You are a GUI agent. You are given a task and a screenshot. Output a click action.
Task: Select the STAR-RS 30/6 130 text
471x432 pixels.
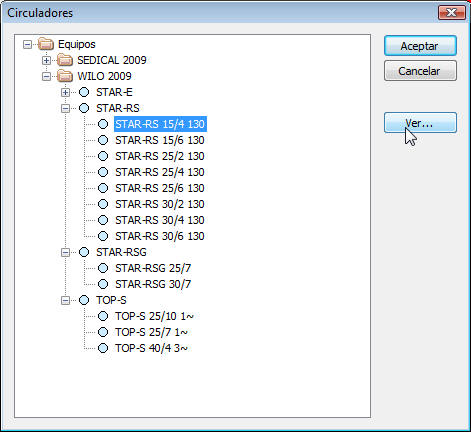click(160, 236)
